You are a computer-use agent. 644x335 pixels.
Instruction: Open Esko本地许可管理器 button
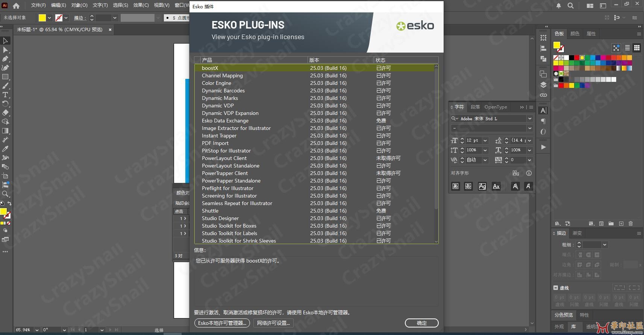point(222,323)
